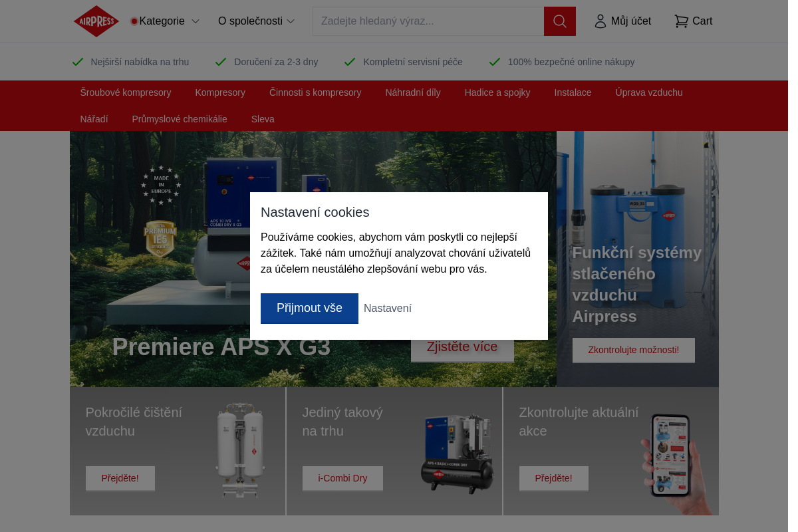
Task: Click the Kategorie label
Action: tap(162, 21)
